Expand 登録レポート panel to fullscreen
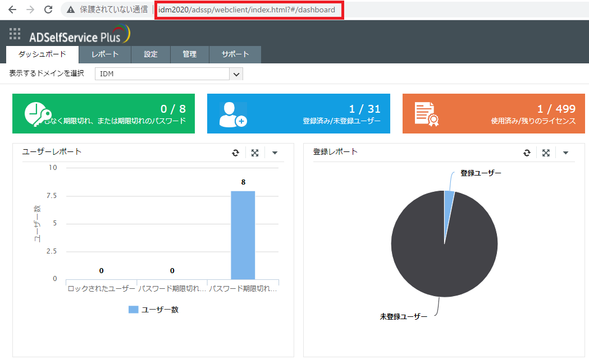Viewport: 589px width, 364px height. click(x=546, y=153)
